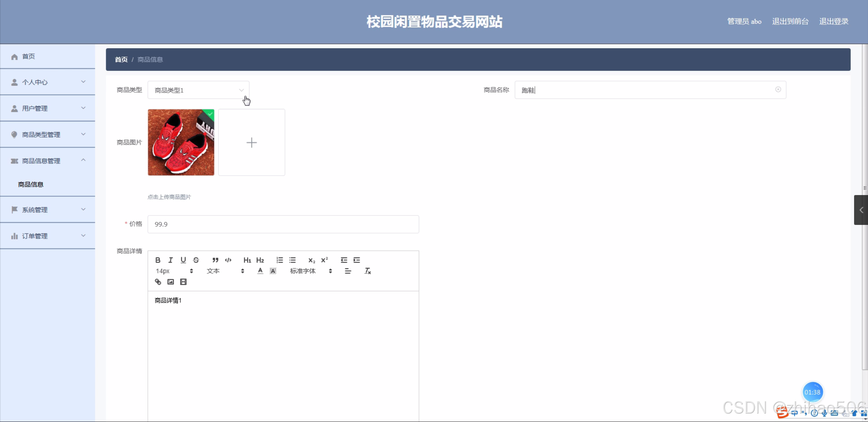Toggle H1 heading style
Screen dimensions: 868x422
[247, 260]
